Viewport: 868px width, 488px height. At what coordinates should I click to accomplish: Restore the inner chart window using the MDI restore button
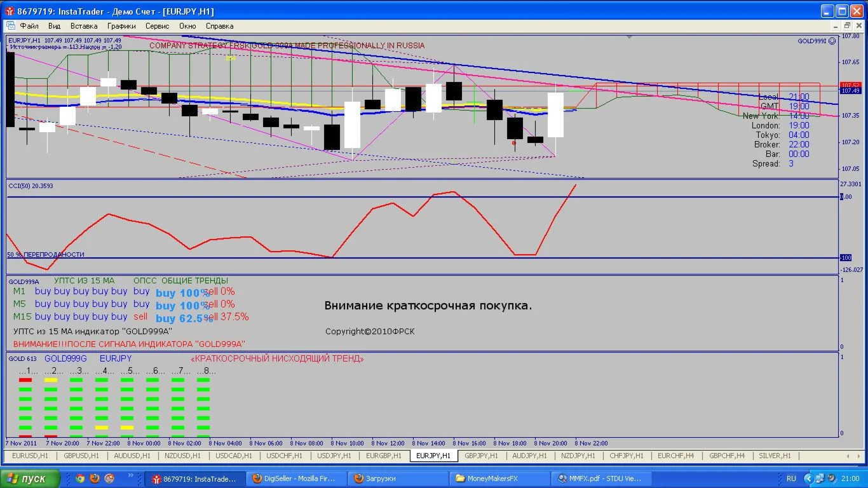pyautogui.click(x=847, y=26)
